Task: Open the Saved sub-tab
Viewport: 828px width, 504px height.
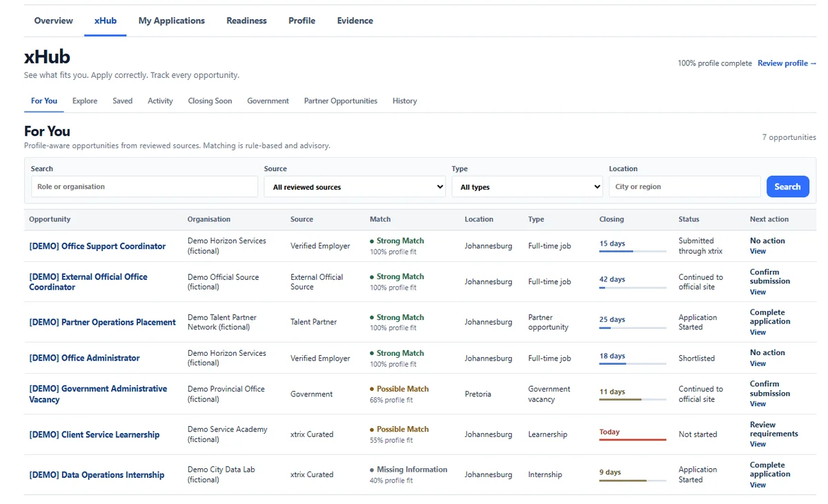Action: coord(122,101)
